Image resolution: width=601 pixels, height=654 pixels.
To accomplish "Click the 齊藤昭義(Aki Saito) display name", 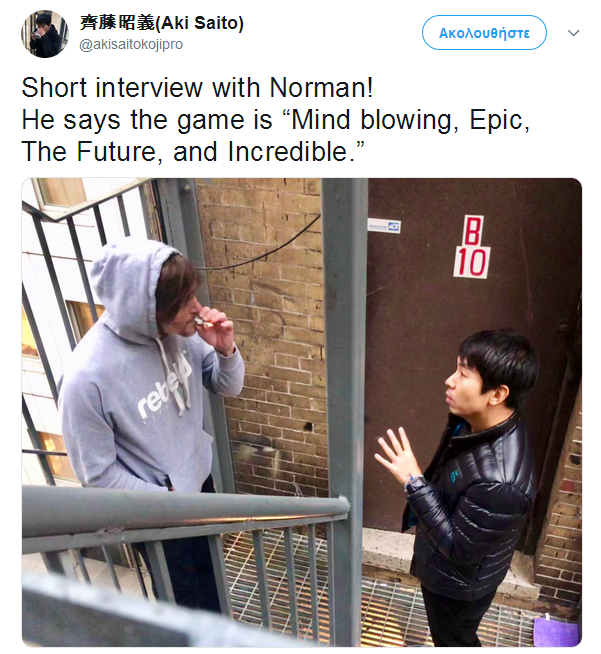I will point(161,23).
